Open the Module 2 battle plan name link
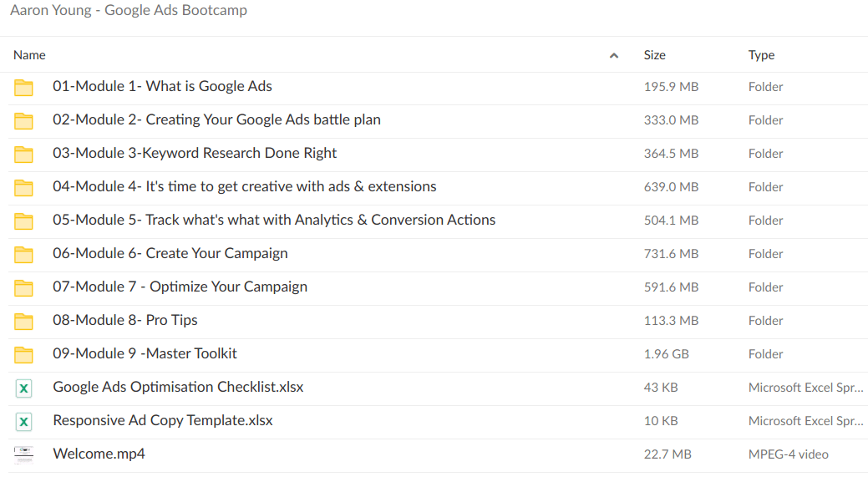The height and width of the screenshot is (482, 868). [x=216, y=119]
